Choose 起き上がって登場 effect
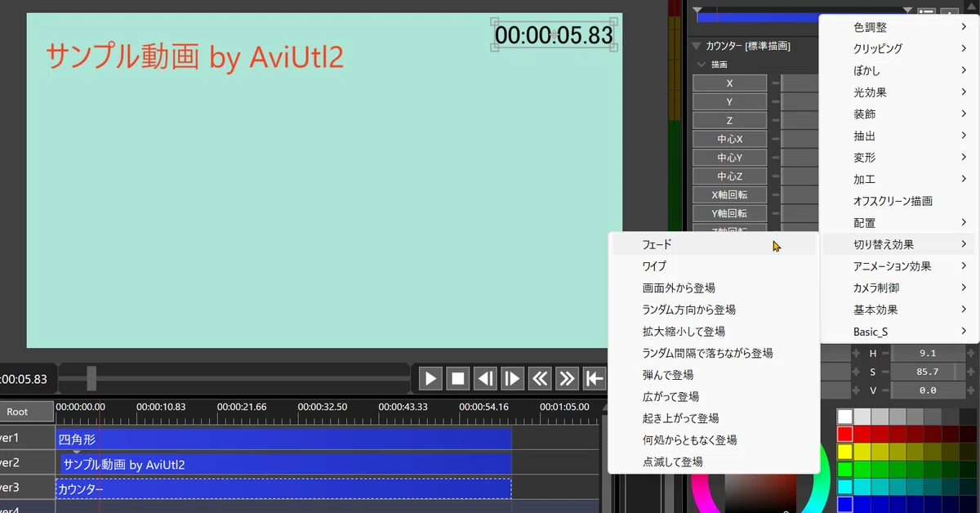 [714, 418]
